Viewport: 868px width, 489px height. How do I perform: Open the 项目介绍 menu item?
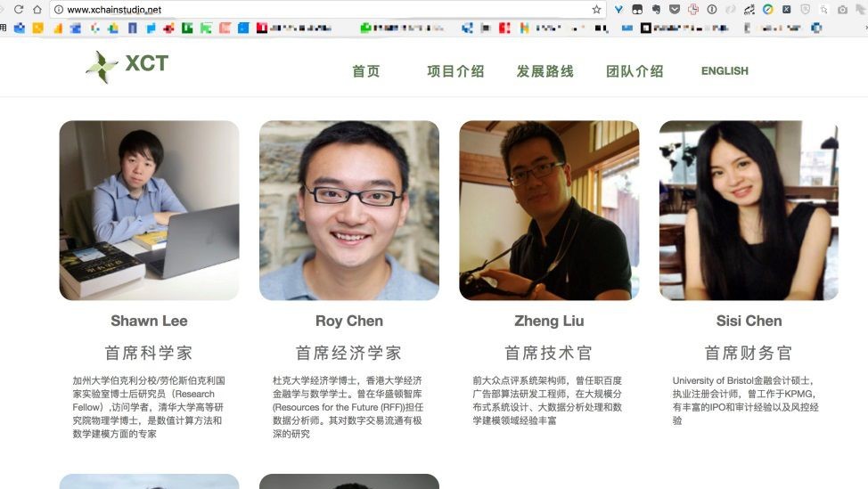click(455, 70)
